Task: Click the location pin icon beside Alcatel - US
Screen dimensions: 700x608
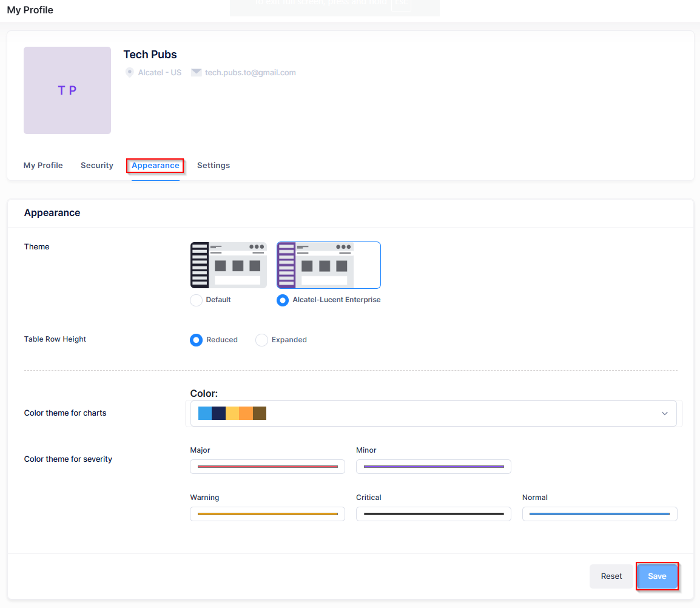Action: tap(129, 72)
